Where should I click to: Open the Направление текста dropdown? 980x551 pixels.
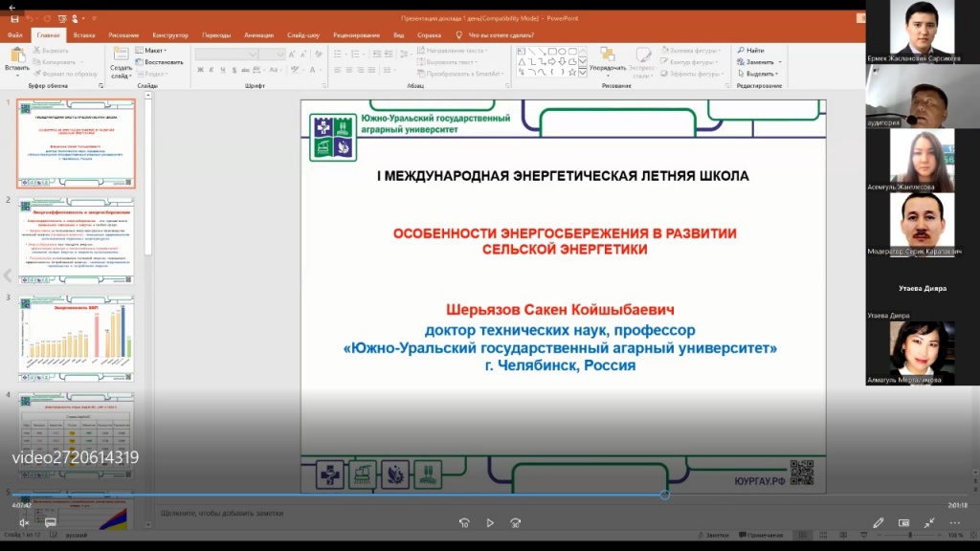click(453, 50)
